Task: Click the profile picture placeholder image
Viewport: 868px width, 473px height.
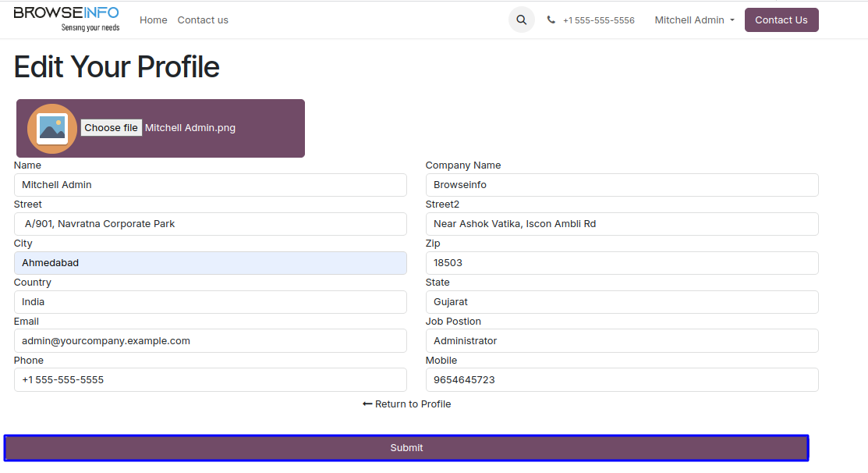Action: [52, 129]
